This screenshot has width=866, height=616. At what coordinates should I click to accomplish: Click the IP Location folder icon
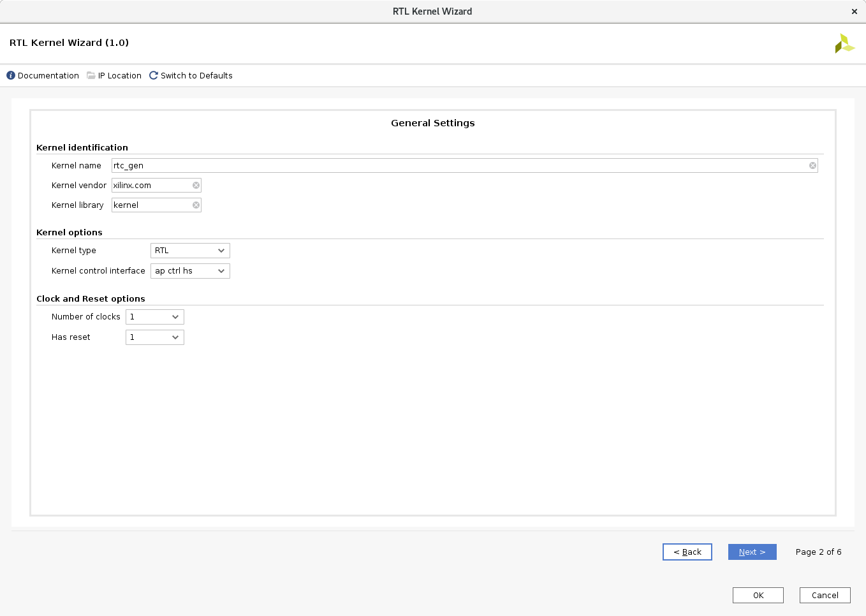pyautogui.click(x=91, y=75)
